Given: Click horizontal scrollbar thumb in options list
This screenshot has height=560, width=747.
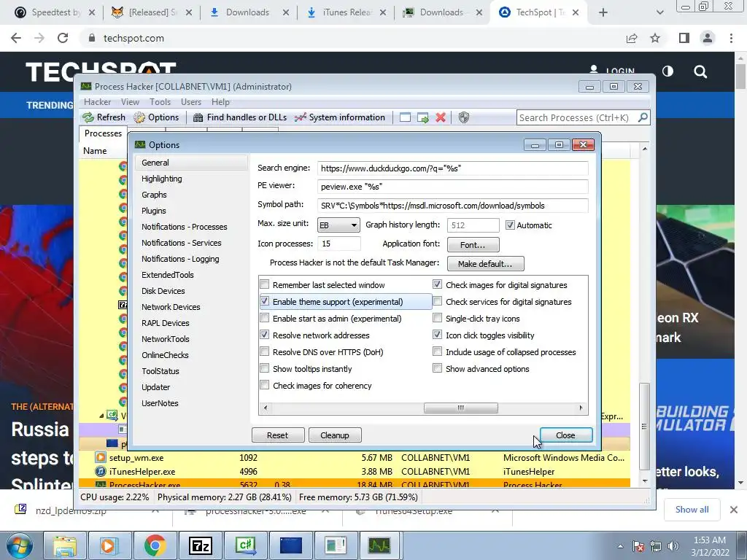Looking at the screenshot, I should (461, 408).
